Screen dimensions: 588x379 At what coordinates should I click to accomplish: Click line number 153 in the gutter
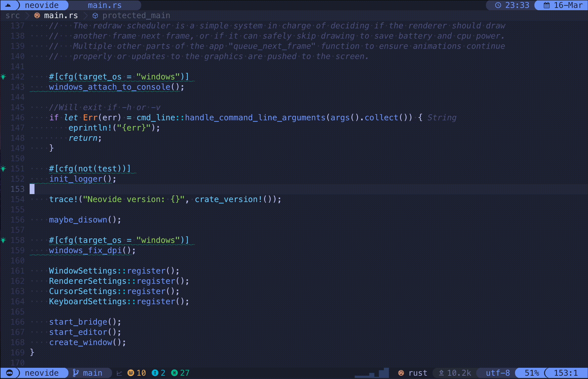[x=17, y=189]
